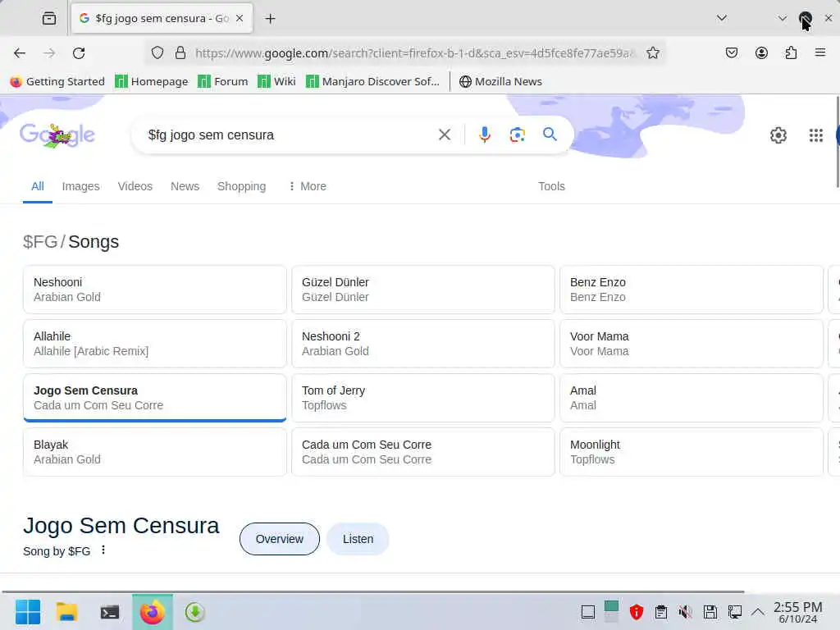Select the Overview pill button

280,539
